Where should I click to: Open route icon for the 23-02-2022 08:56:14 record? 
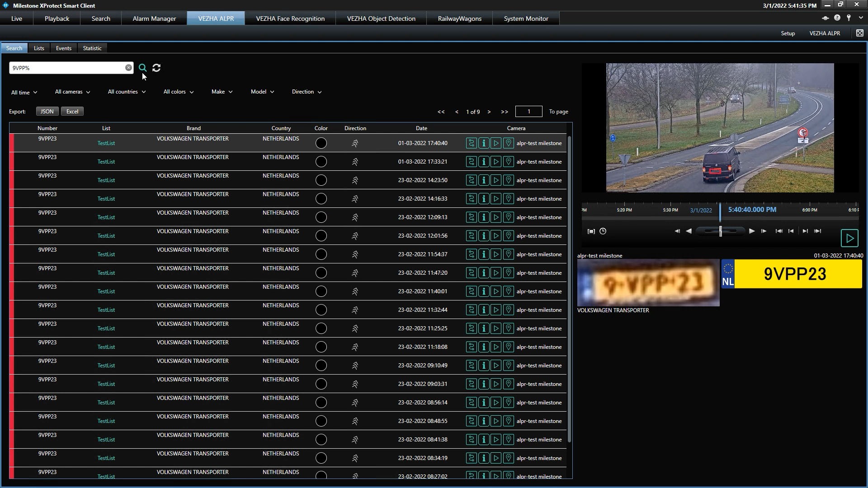coord(472,403)
